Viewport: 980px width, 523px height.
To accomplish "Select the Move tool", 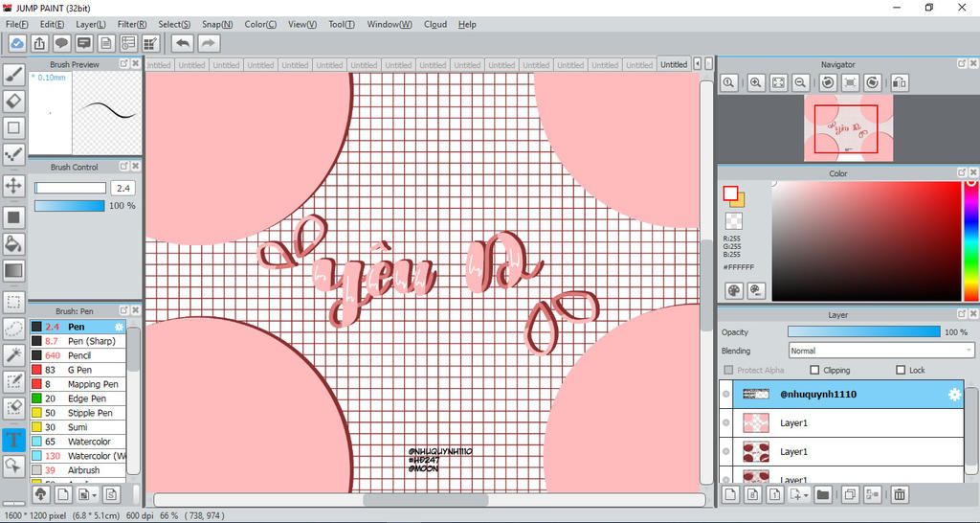I will coord(13,186).
